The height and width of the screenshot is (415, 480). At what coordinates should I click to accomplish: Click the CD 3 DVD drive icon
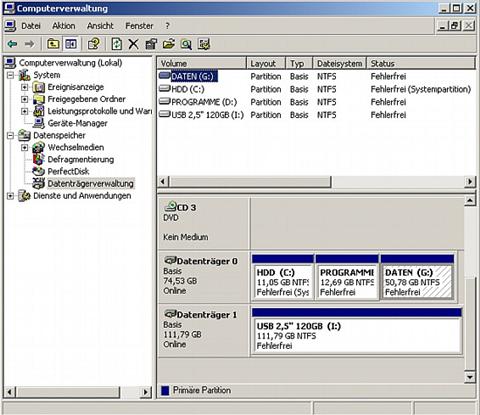point(170,207)
